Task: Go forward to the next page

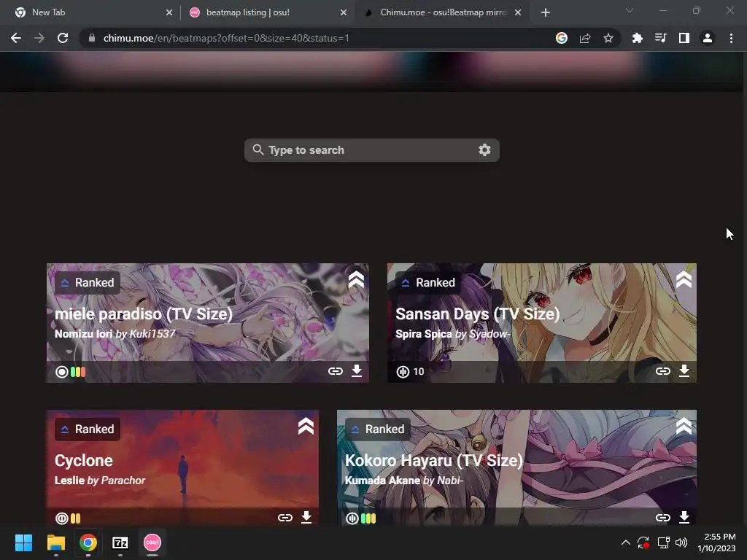Action: tap(39, 38)
